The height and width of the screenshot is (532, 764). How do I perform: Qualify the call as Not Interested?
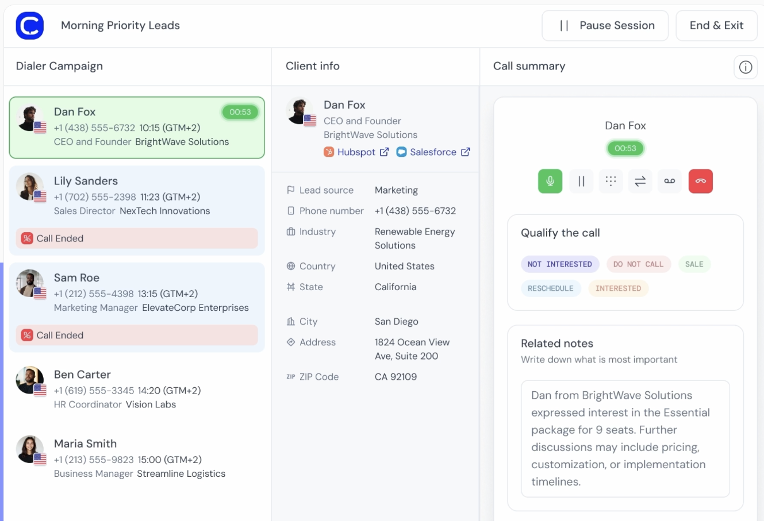(x=559, y=264)
